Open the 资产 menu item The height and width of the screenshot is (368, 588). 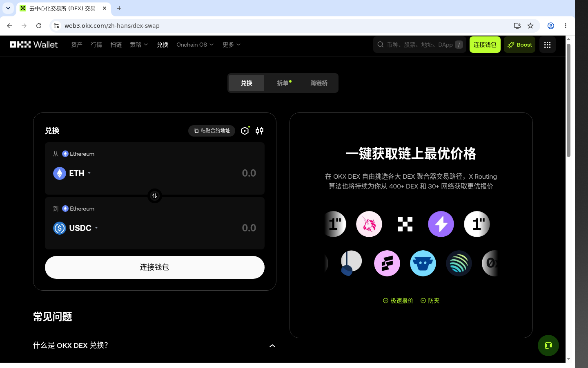pos(77,45)
